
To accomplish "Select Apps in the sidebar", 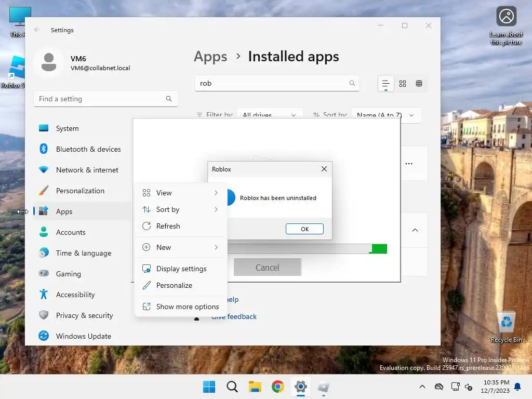I will pos(82,211).
